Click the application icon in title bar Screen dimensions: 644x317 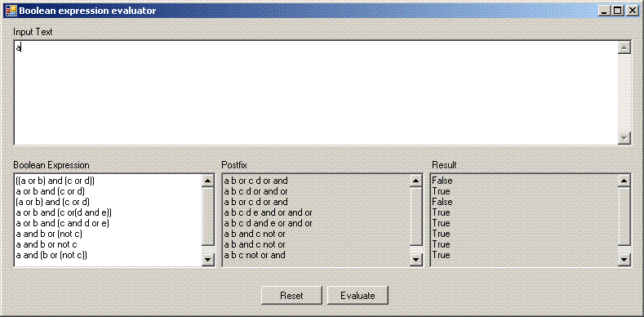point(11,11)
